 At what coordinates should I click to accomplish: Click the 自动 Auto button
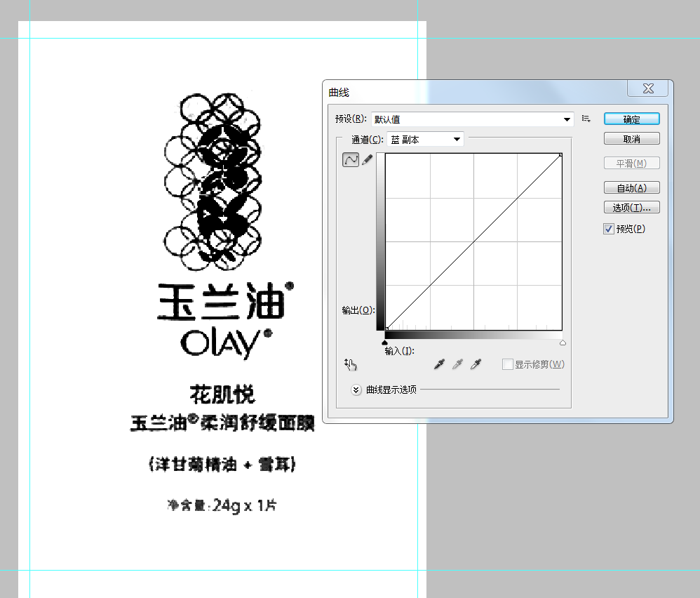(632, 188)
